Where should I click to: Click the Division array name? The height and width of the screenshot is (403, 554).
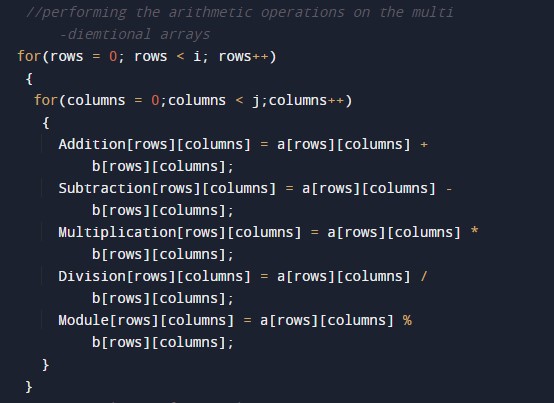click(92, 276)
